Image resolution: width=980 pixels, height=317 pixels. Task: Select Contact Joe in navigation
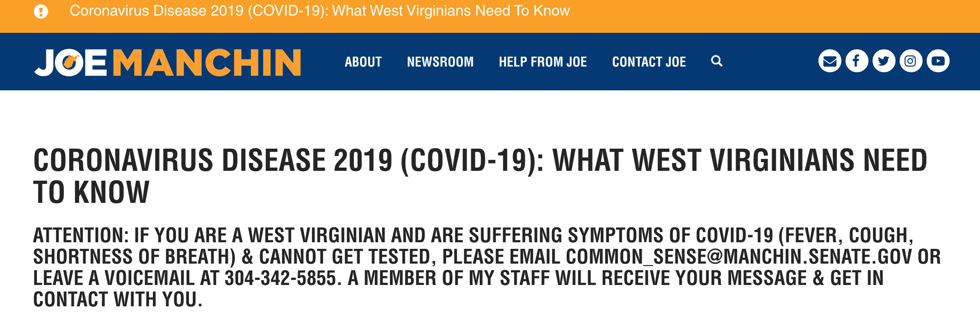(649, 62)
